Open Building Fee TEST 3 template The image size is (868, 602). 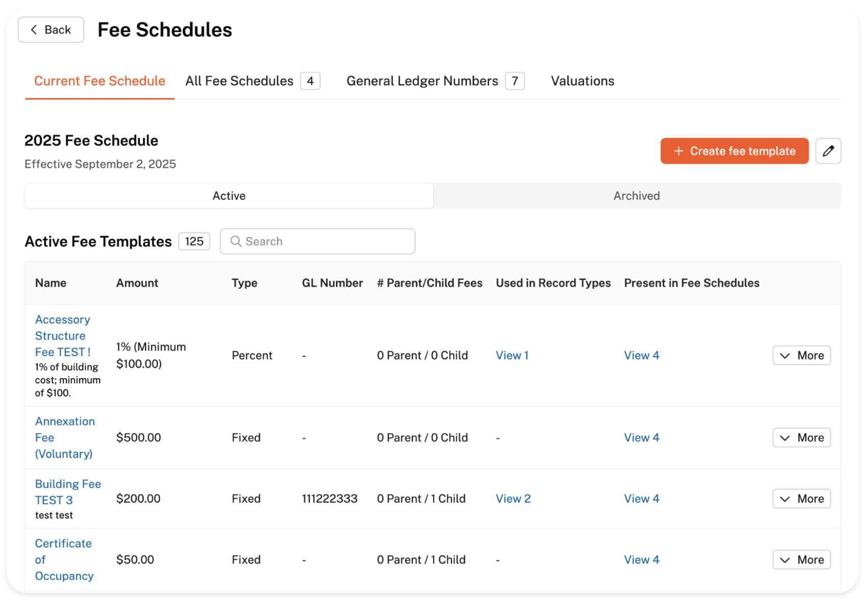tap(67, 492)
